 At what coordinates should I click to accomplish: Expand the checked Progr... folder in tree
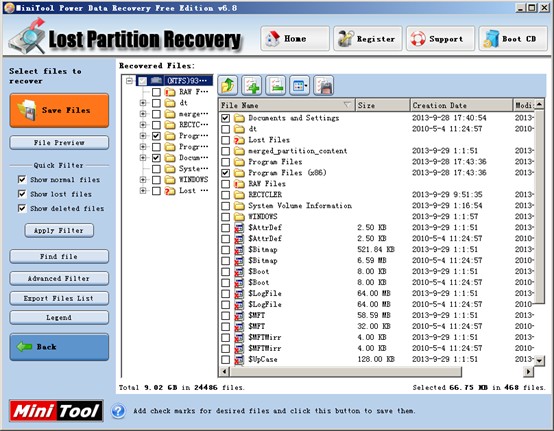(x=143, y=136)
